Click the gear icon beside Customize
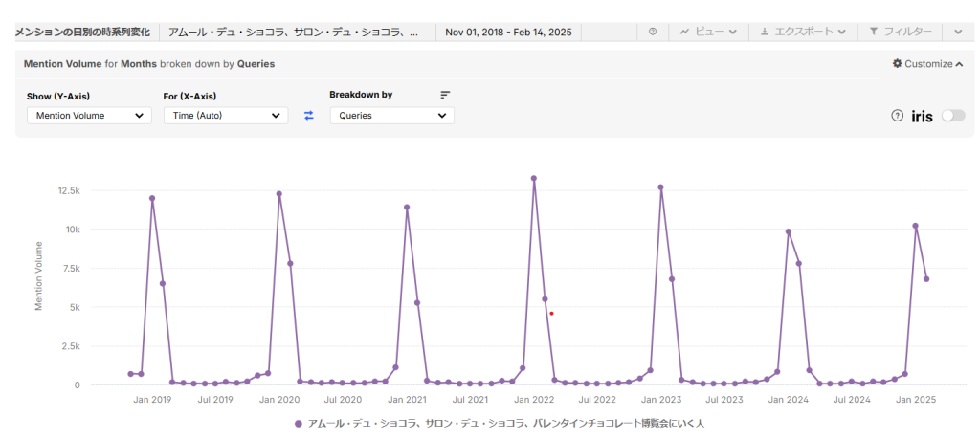Viewport: 980px width, 439px height. 898,64
